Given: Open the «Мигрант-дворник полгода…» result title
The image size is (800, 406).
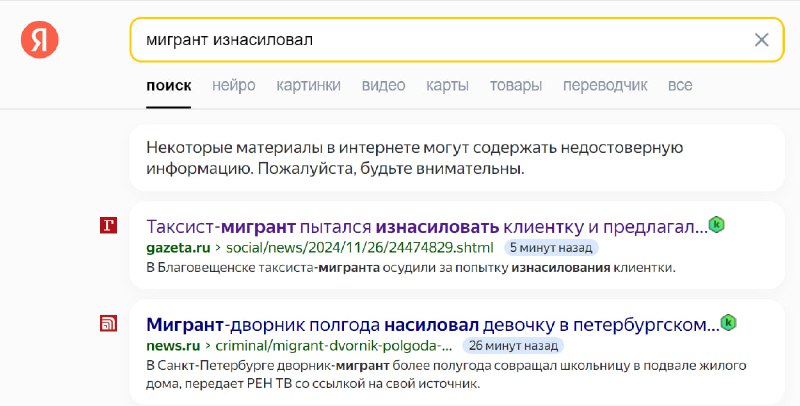Looking at the screenshot, I should [433, 324].
